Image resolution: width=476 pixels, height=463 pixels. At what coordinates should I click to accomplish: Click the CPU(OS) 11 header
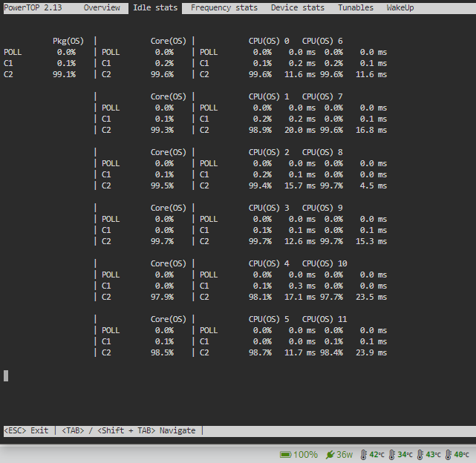pyautogui.click(x=325, y=319)
